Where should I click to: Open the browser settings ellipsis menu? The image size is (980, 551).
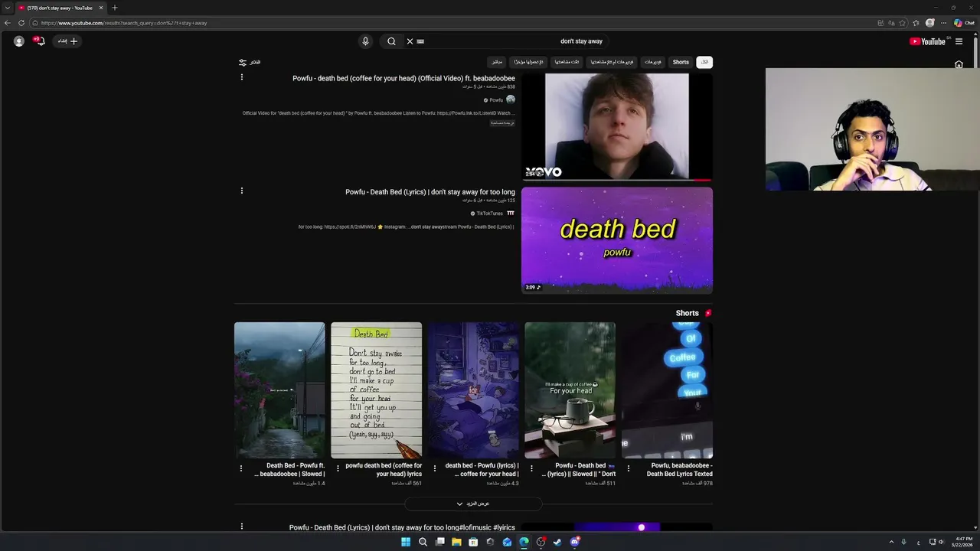[x=943, y=23]
